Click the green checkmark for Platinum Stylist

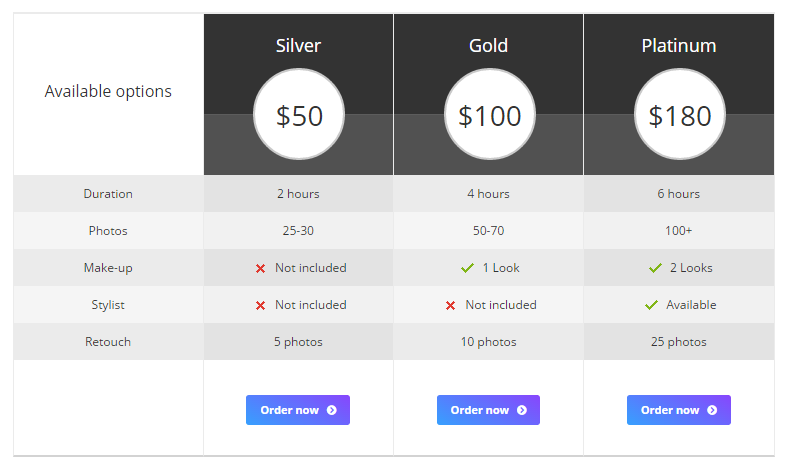[651, 305]
